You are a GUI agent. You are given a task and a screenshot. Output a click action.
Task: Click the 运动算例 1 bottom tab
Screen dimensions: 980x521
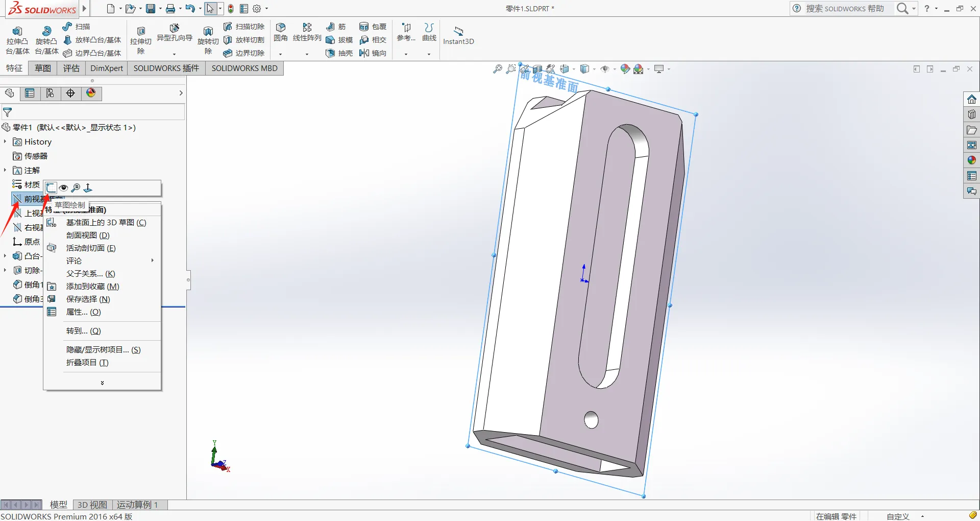(137, 505)
